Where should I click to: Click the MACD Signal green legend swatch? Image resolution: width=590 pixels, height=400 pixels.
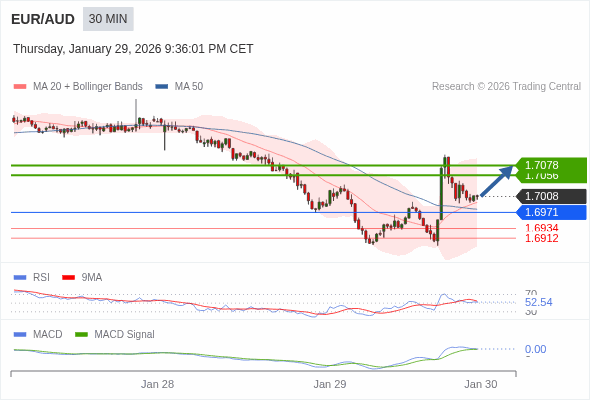point(81,335)
